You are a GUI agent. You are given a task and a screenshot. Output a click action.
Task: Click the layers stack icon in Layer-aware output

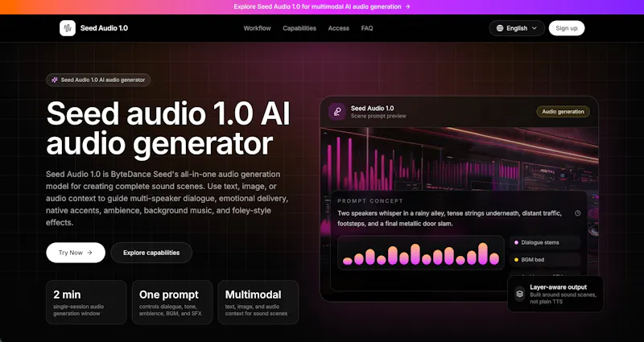coord(520,294)
